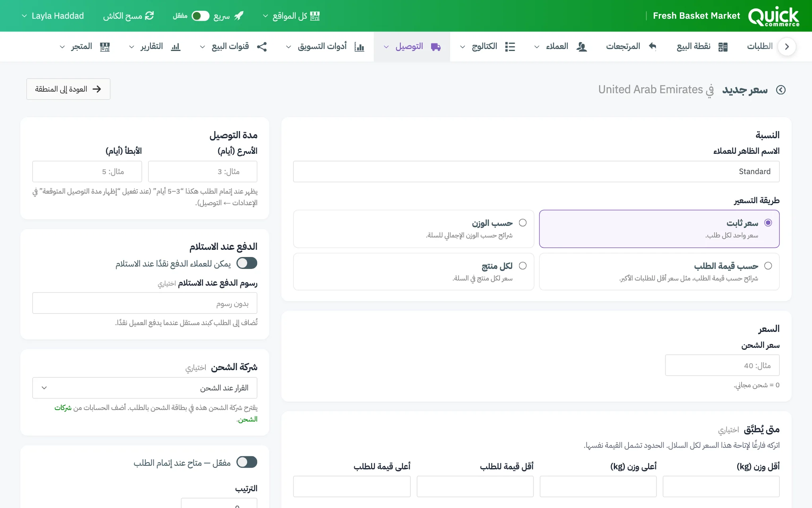The width and height of the screenshot is (812, 508).
Task: Click the Quick commerce logo
Action: (x=773, y=16)
